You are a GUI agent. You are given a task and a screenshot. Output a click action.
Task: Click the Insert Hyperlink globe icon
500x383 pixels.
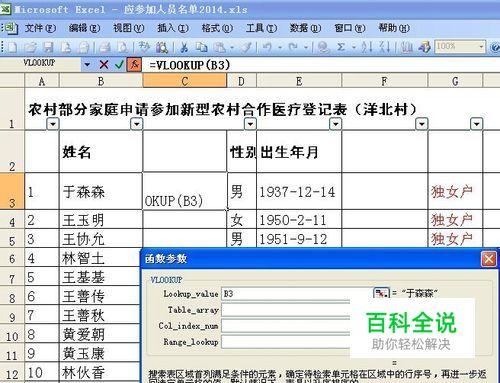pos(322,47)
